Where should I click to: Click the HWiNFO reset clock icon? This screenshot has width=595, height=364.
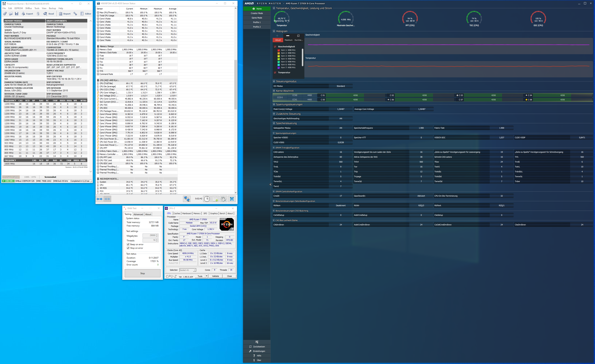(x=207, y=199)
